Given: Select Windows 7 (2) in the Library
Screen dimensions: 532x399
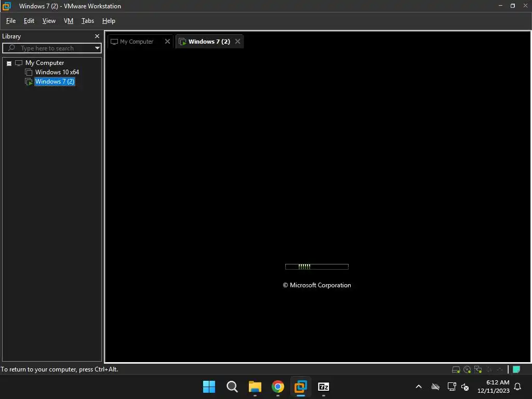Looking at the screenshot, I should (55, 82).
